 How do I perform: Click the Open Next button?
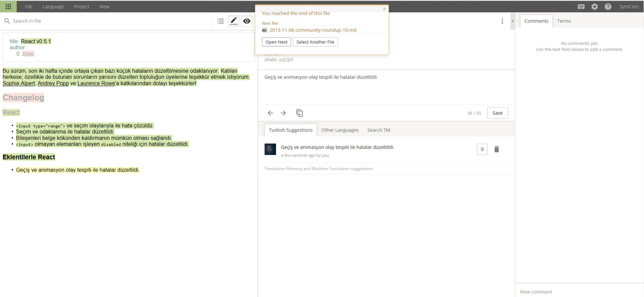(277, 42)
